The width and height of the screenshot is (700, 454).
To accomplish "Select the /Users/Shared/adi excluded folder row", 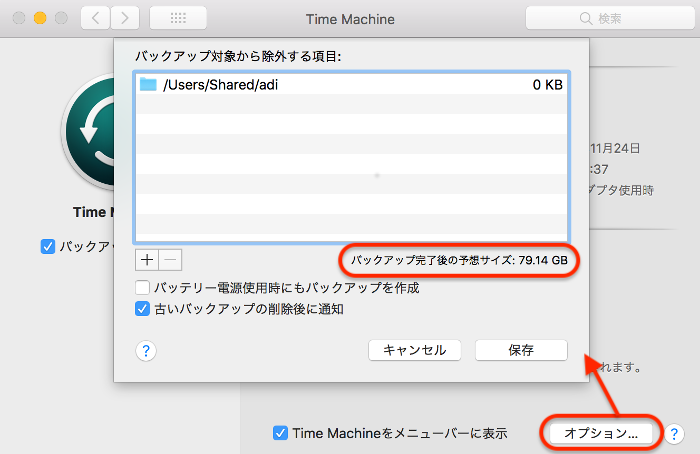I will [x=351, y=84].
